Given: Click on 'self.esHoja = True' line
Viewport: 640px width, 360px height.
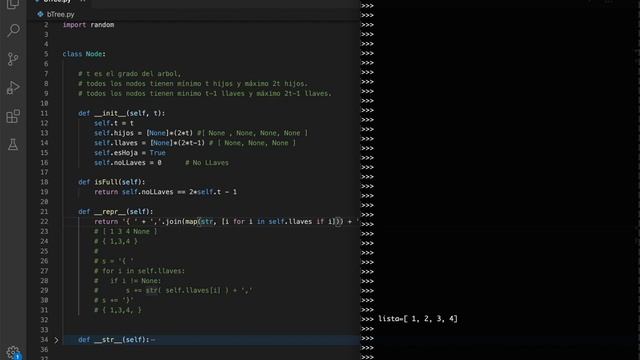Looking at the screenshot, I should coord(130,153).
